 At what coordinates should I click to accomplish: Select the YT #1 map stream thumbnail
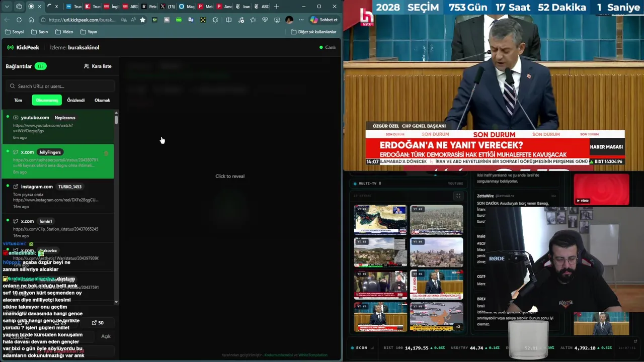380,220
